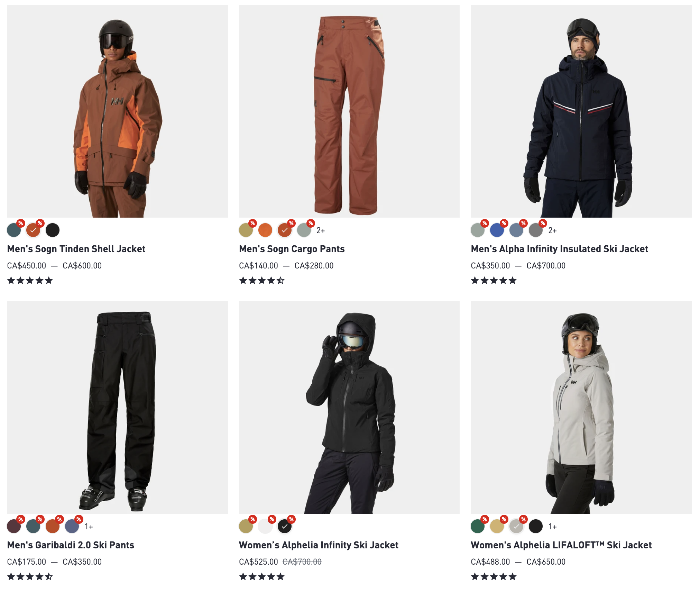Open Men's Alpha Infinity Insulated Ski Jacket link
The image size is (700, 593).
(559, 249)
